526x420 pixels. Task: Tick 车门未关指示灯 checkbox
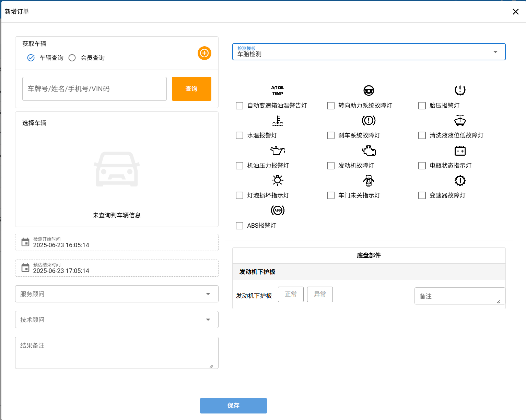point(331,195)
